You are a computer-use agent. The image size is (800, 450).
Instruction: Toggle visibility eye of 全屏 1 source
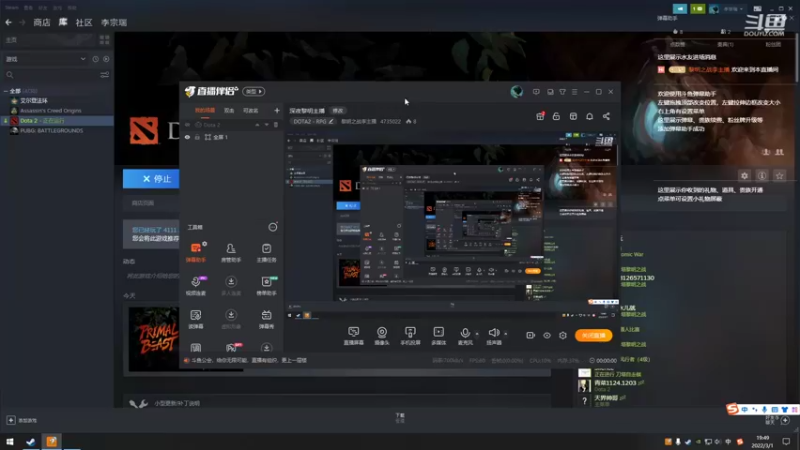[x=187, y=137]
